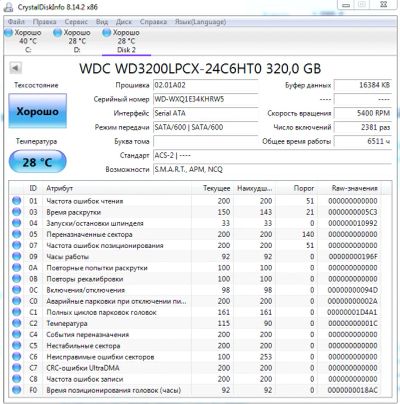
Task: Click the previous disk arrow button
Action: [15, 68]
